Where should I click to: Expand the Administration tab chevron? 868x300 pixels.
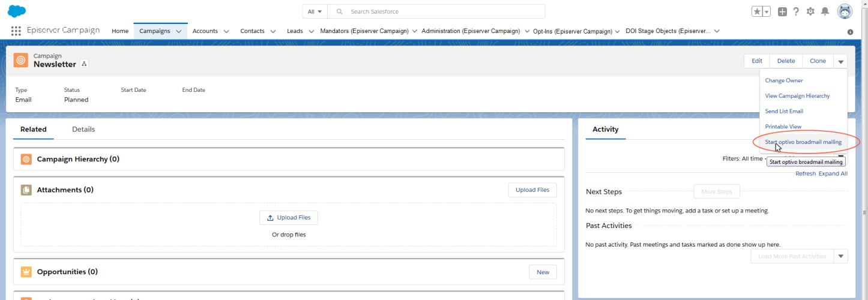527,31
